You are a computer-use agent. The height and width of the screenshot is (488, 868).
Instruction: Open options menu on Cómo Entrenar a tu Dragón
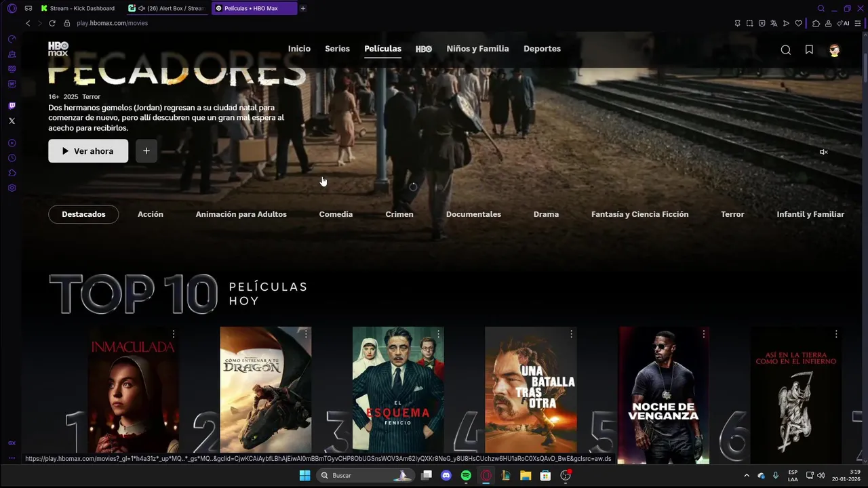[306, 334]
